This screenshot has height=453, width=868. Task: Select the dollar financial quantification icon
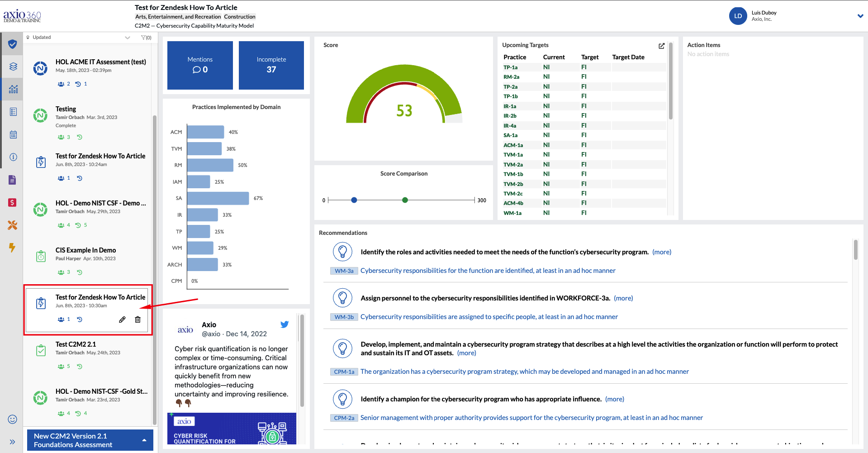(x=12, y=202)
